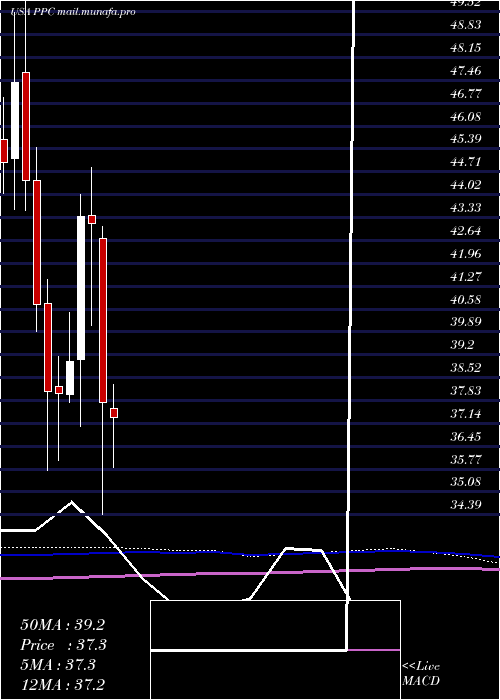This screenshot has height=700, width=500.
Task: Click the 37.83 price axis label
Action: click(x=465, y=391)
